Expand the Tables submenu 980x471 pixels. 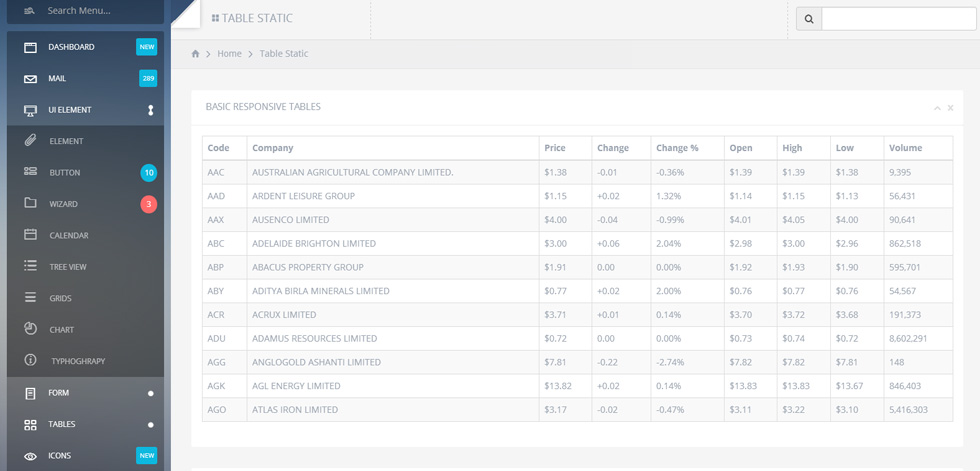pyautogui.click(x=151, y=425)
